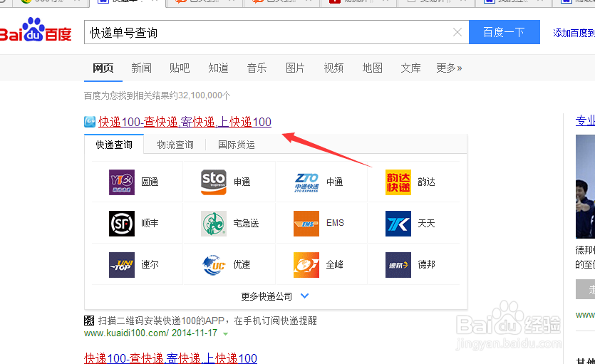Image resolution: width=595 pixels, height=364 pixels.
Task: Open first 快递100-查快递,寄快递 result link
Action: tap(185, 122)
